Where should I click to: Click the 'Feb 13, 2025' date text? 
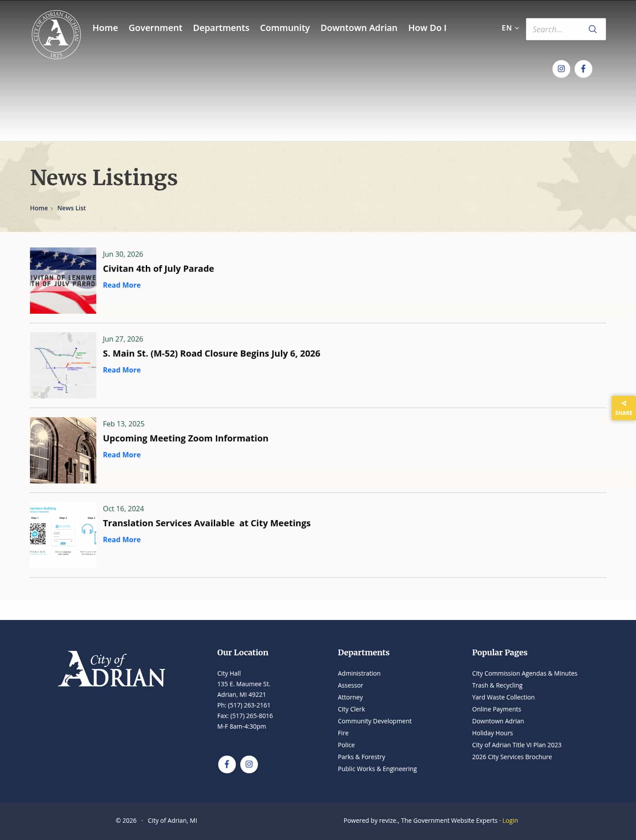pyautogui.click(x=124, y=424)
